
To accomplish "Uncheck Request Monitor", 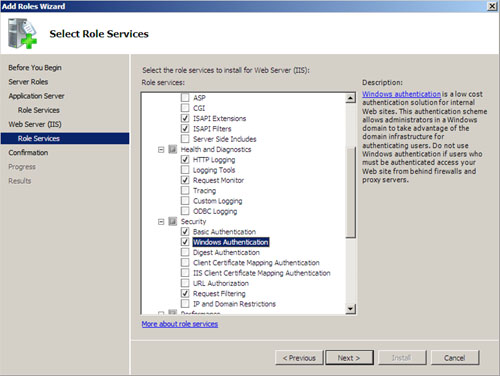I will pos(185,180).
